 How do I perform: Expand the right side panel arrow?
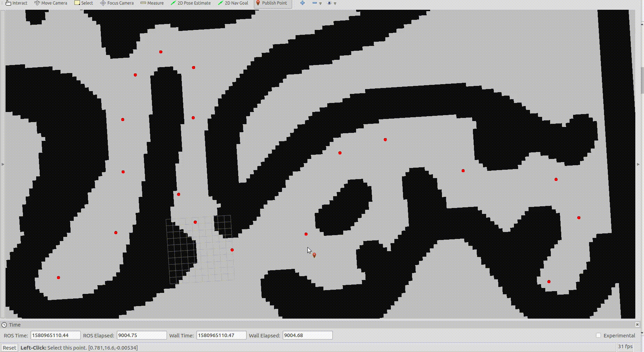(638, 164)
